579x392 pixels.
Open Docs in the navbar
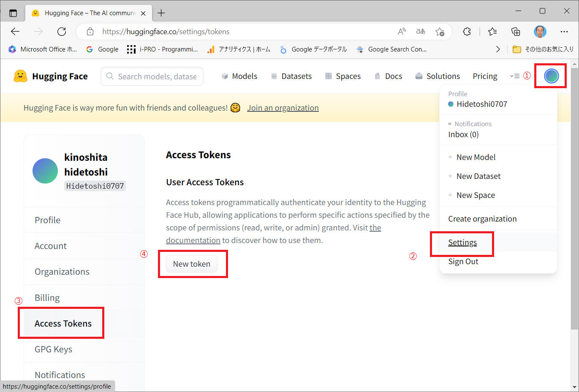point(388,76)
